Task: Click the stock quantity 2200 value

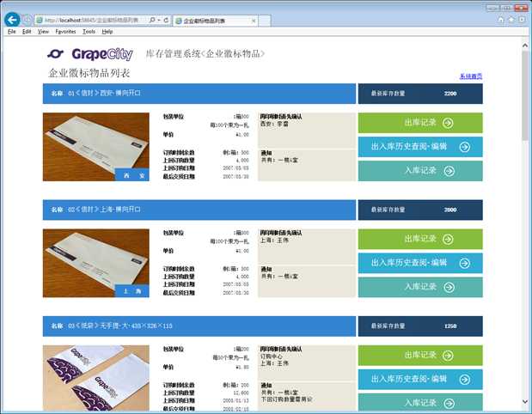Action: point(450,94)
